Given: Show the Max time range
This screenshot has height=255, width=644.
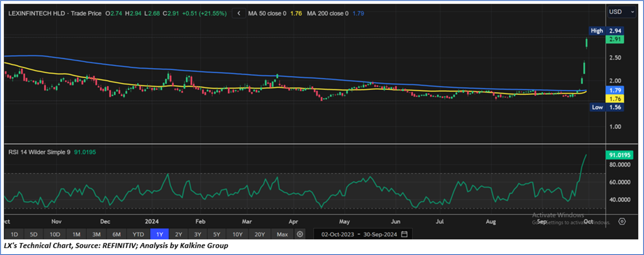Looking at the screenshot, I should click(282, 234).
